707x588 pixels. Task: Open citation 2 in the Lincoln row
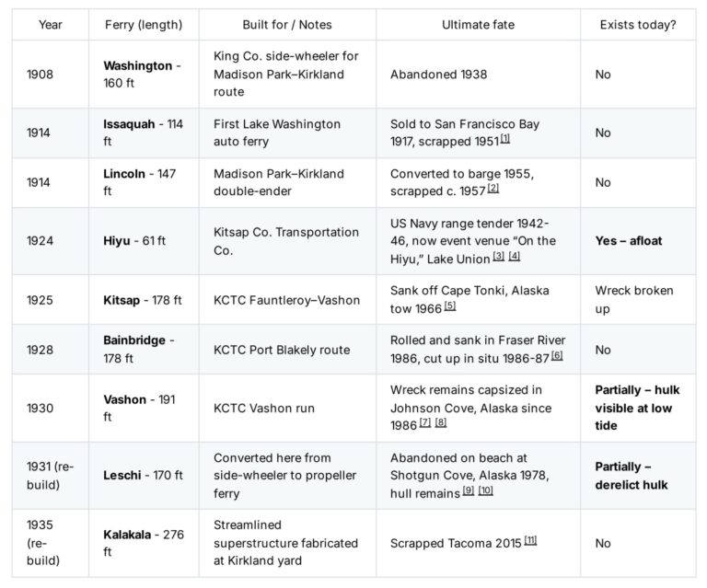pos(493,190)
